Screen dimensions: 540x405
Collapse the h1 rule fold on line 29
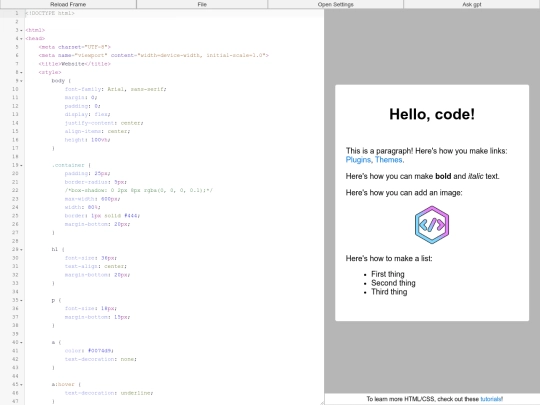pos(21,249)
